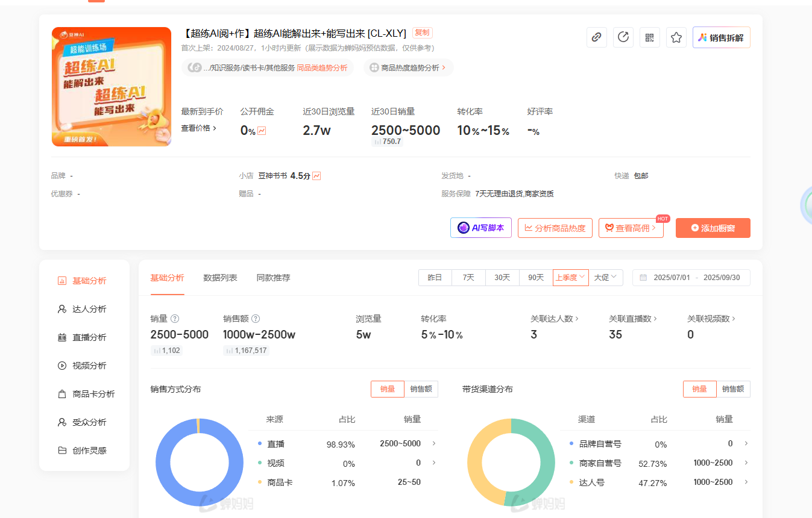This screenshot has height=518, width=812.
Task: Expand 关联直播数 details
Action: pos(633,319)
